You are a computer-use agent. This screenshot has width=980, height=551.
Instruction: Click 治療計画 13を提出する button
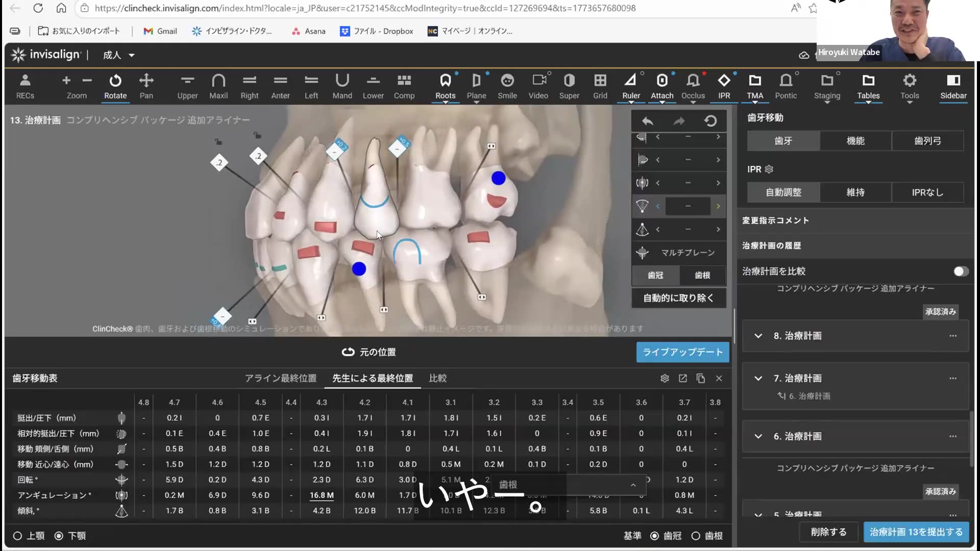[916, 532]
